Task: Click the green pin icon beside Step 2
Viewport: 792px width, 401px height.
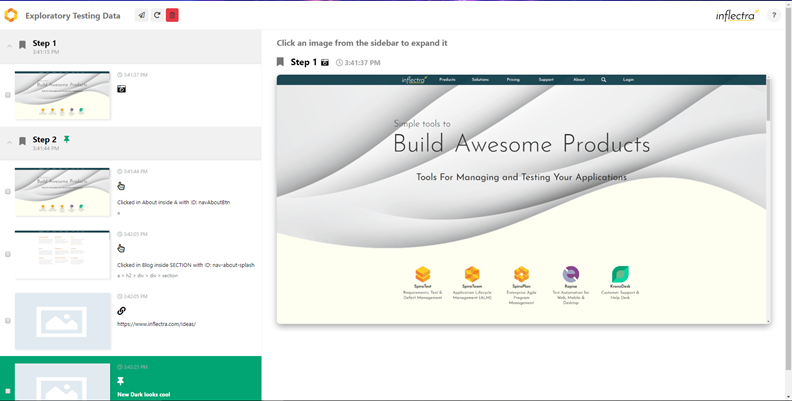Action: click(x=67, y=140)
